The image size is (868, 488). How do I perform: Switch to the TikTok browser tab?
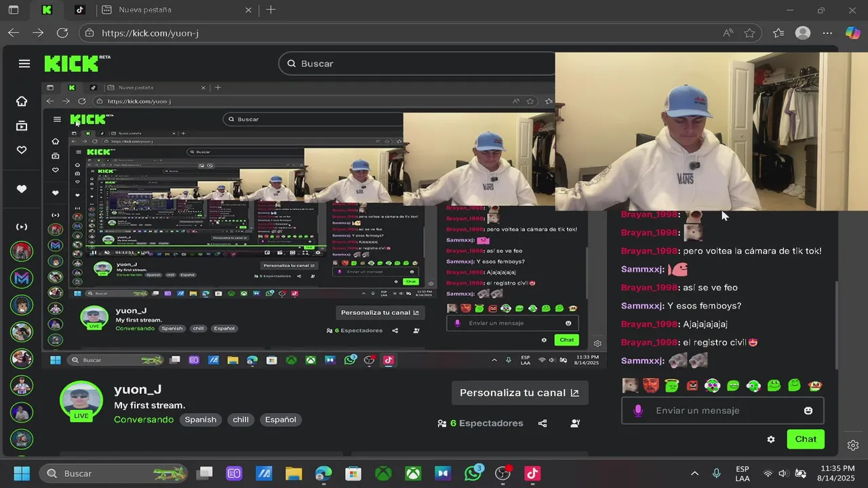tap(79, 9)
